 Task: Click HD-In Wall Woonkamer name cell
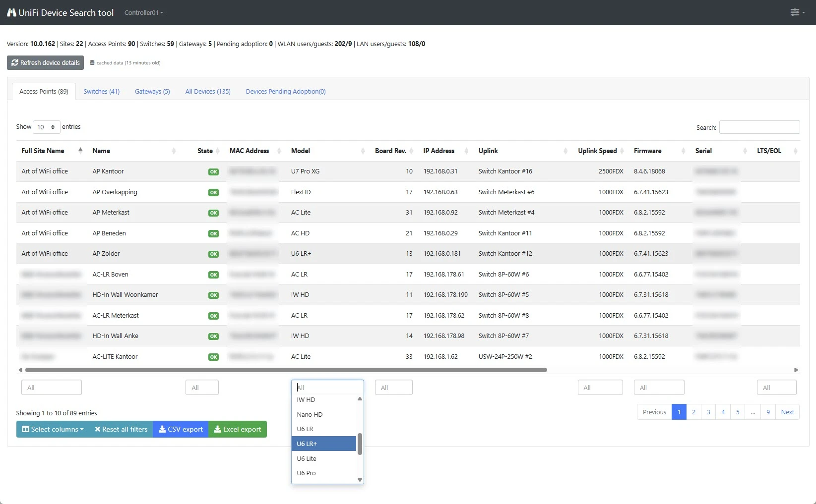tap(125, 295)
